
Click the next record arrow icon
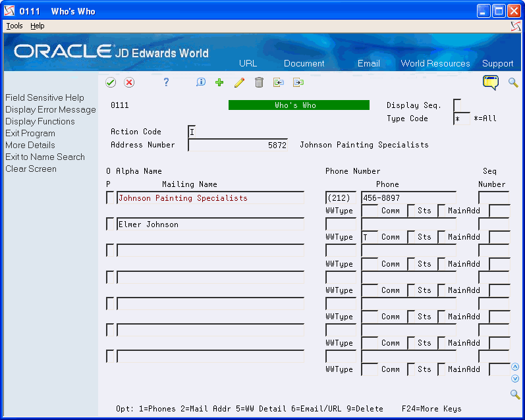(298, 82)
